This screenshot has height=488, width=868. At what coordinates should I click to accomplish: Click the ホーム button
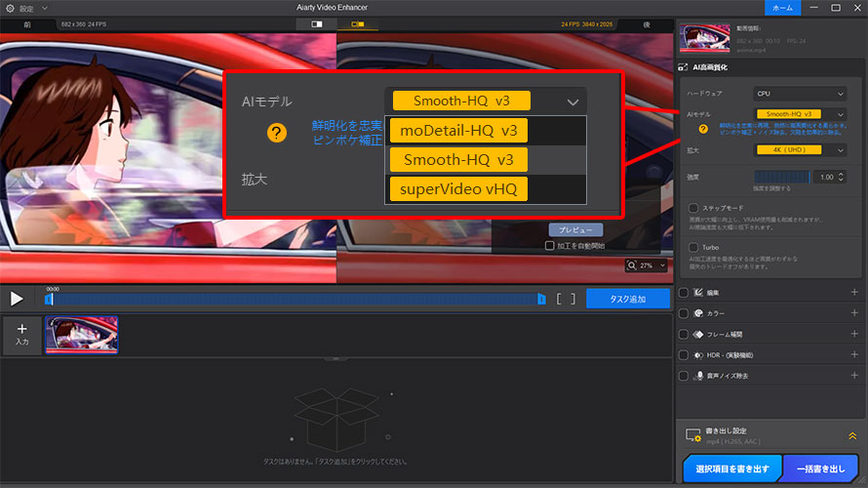click(x=782, y=8)
